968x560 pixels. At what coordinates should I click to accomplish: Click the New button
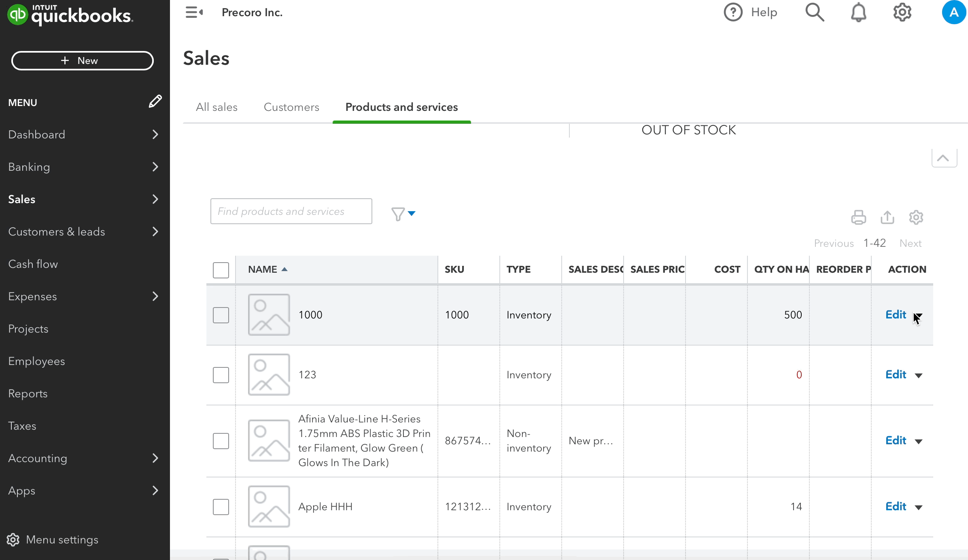point(82,60)
